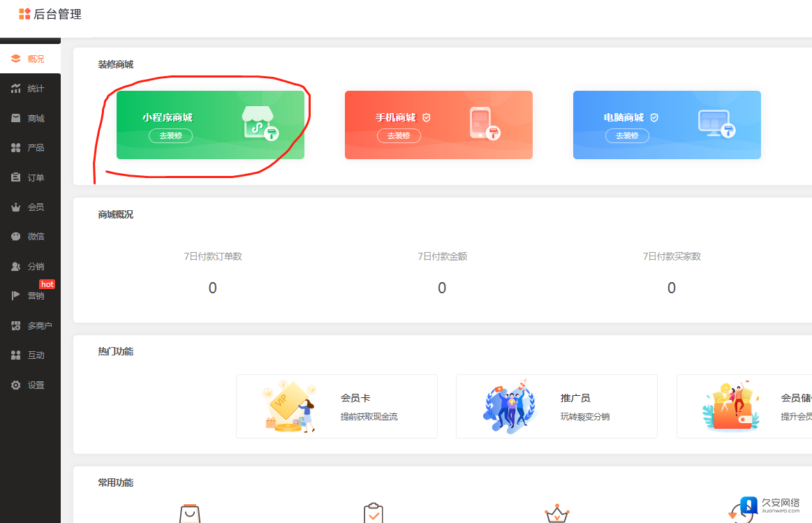Open the 商城 mall sidebar item
This screenshot has width=812, height=523.
tap(30, 118)
